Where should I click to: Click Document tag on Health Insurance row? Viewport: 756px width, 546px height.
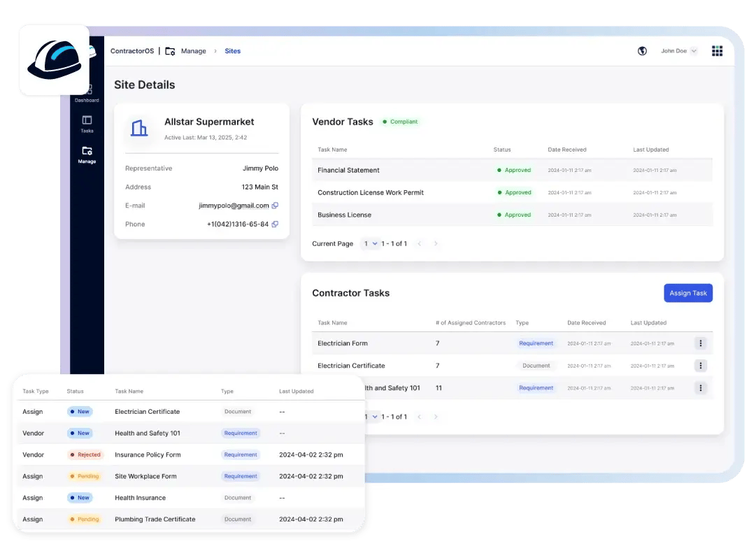pos(238,498)
